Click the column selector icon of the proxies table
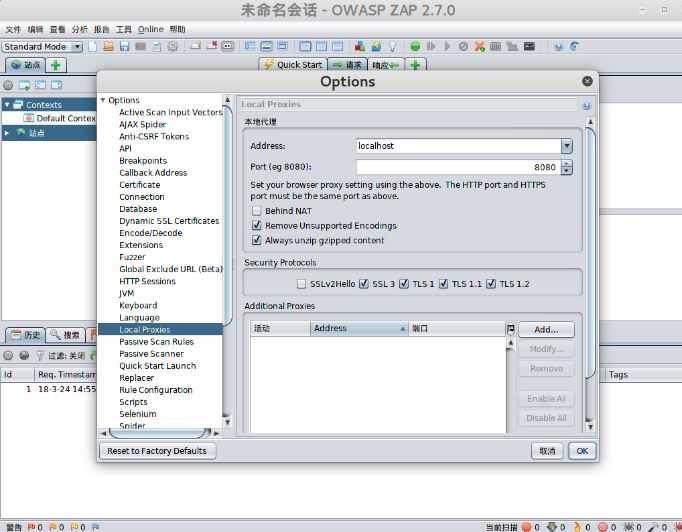 point(511,329)
